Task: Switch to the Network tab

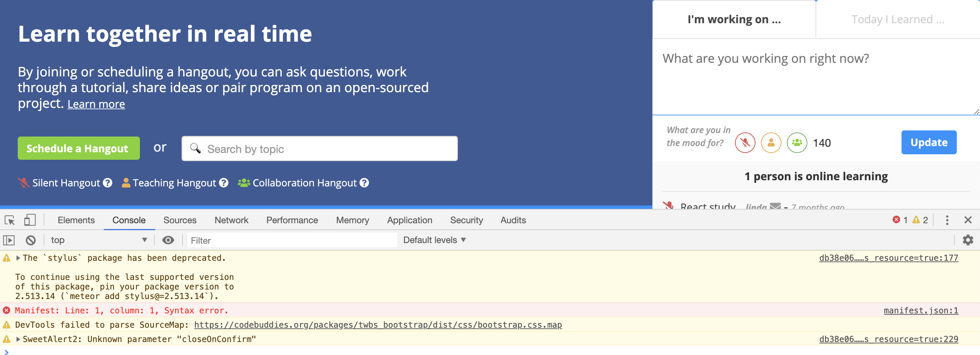Action: pos(231,220)
